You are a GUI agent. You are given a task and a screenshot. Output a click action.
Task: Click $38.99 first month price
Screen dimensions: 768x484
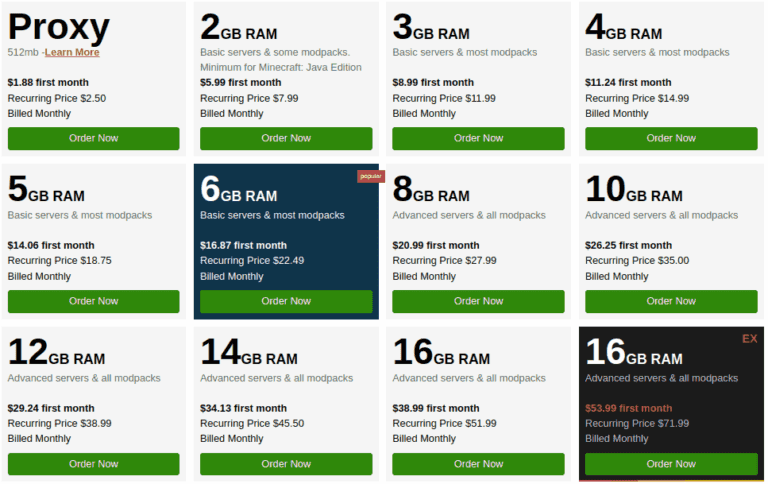pyautogui.click(x=436, y=408)
